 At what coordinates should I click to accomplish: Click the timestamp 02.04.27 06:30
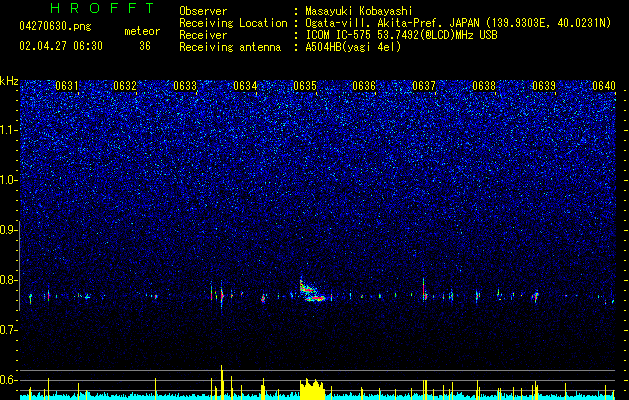(x=61, y=46)
